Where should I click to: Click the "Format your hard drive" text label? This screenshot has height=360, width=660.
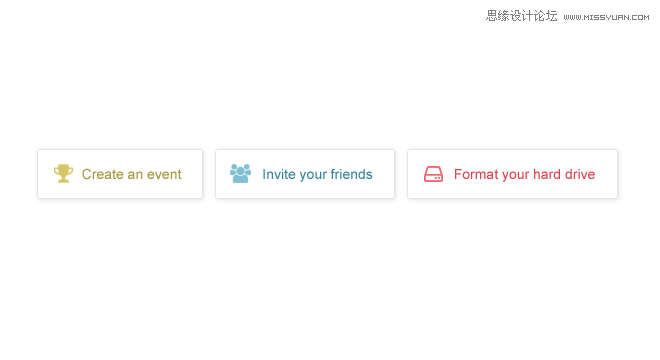tap(524, 174)
